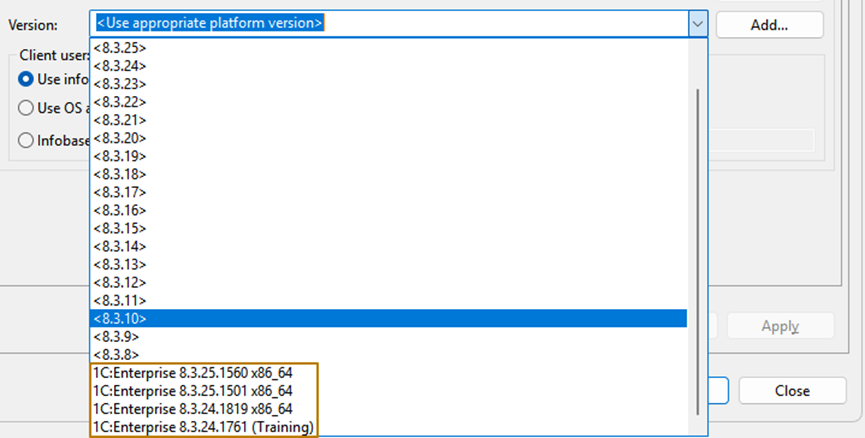Select 1C:Enterprise 8.3.24.1819 x86_64

tap(192, 408)
